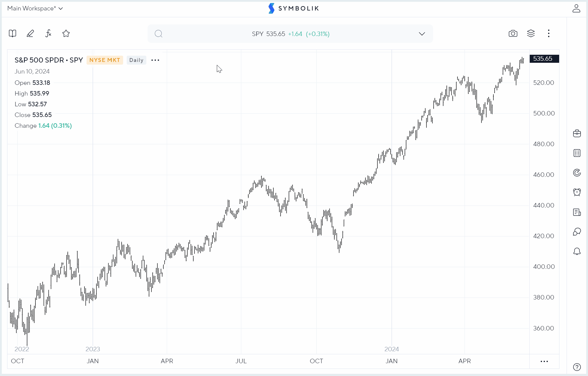Click the Jun 10, 2024 date text
The width and height of the screenshot is (588, 376).
click(x=32, y=71)
